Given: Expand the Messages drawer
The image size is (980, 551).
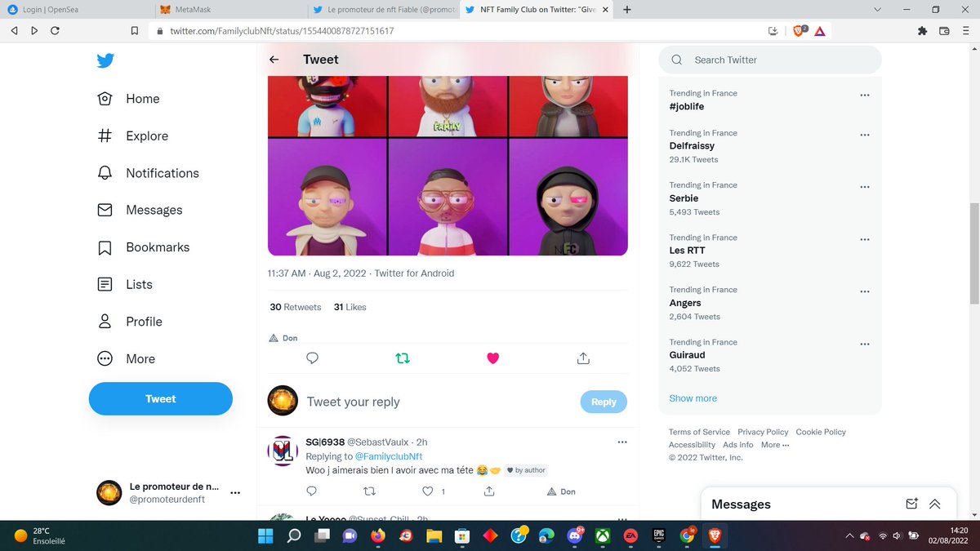Looking at the screenshot, I should [x=935, y=504].
